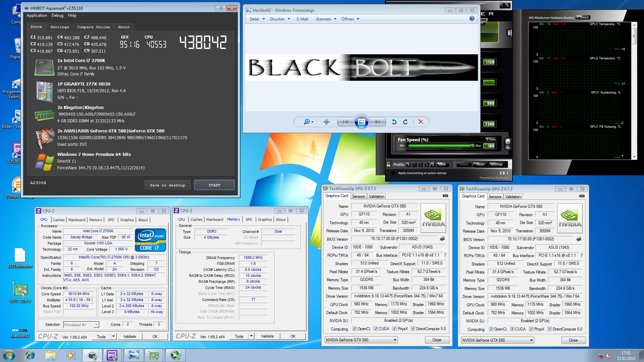Open the Brennen dropdown menu
Screen dimensions: 644x362
pos(326,19)
